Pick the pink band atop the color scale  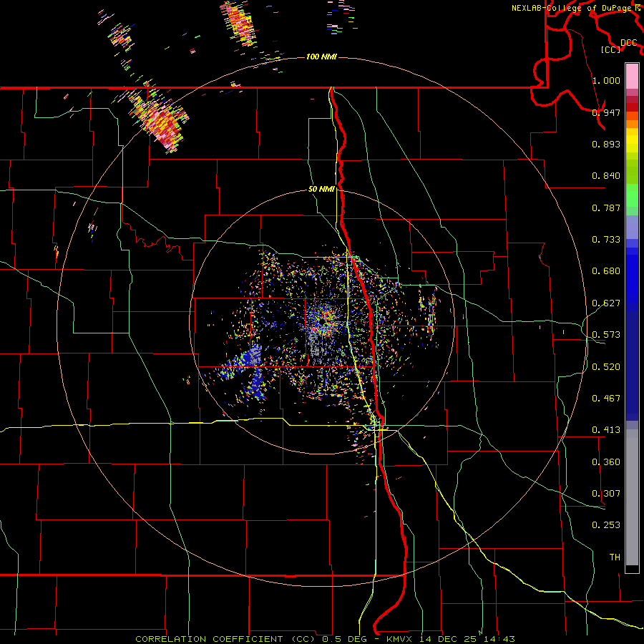[x=632, y=76]
